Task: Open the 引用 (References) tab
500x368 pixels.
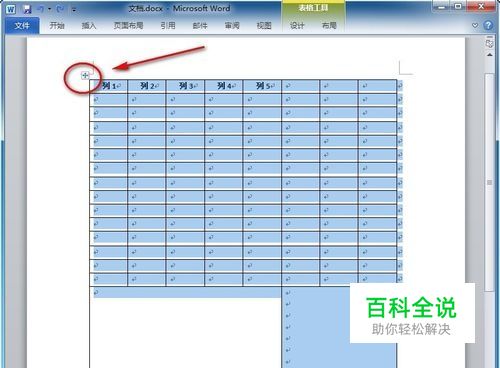Action: tap(168, 25)
